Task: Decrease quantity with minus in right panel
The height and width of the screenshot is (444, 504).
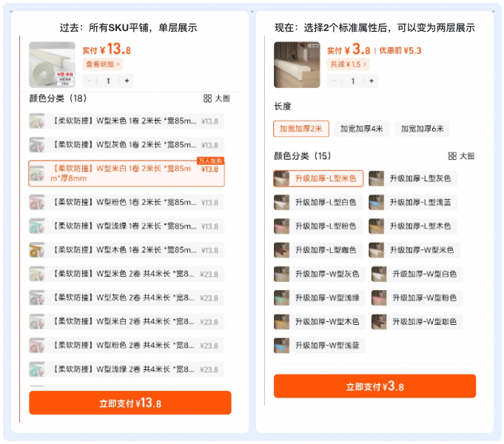Action: pos(334,81)
